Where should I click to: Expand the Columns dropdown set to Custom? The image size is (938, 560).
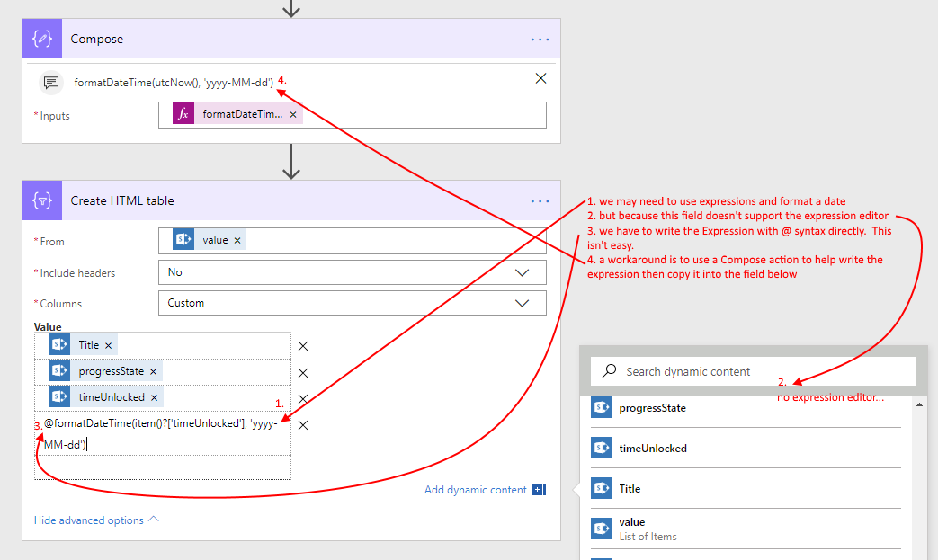pyautogui.click(x=522, y=303)
